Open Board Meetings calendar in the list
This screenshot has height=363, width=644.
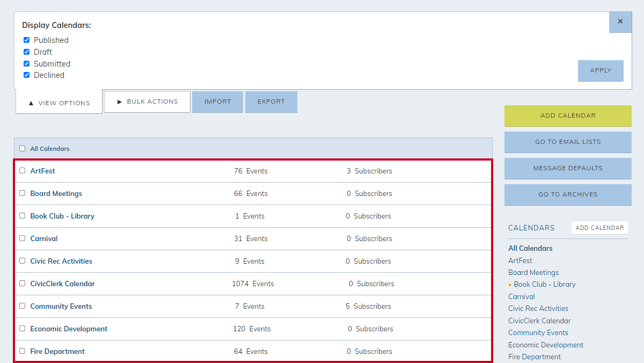56,193
